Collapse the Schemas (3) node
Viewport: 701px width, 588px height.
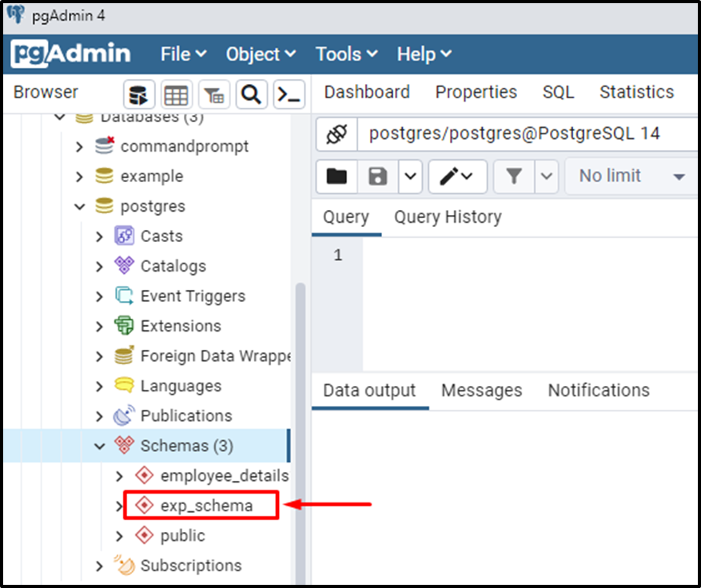pyautogui.click(x=100, y=446)
